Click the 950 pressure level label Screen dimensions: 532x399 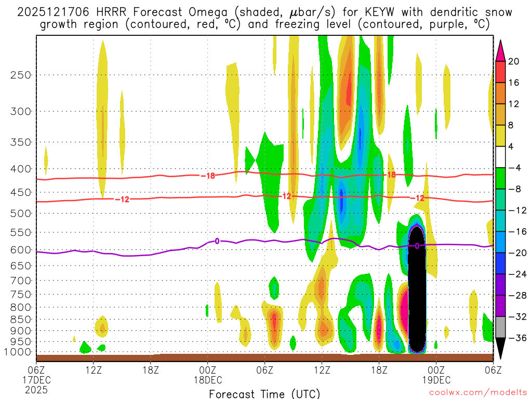[20, 342]
